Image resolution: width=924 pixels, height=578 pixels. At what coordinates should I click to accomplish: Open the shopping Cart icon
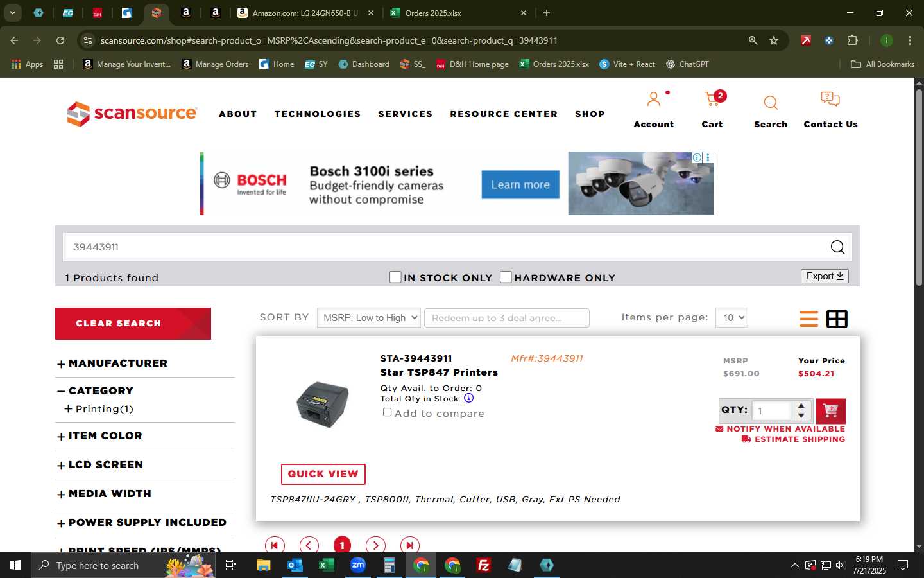pos(712,100)
